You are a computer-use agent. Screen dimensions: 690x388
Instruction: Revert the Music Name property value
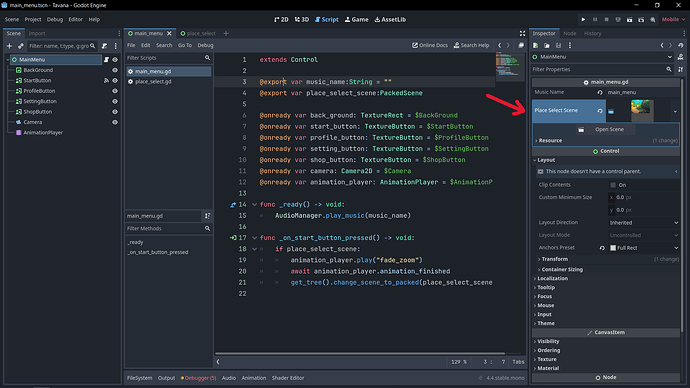click(600, 92)
